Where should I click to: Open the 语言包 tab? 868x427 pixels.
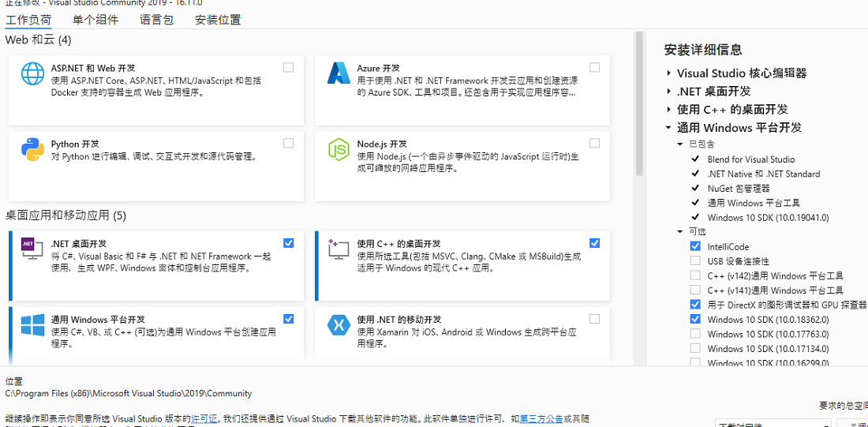(157, 21)
